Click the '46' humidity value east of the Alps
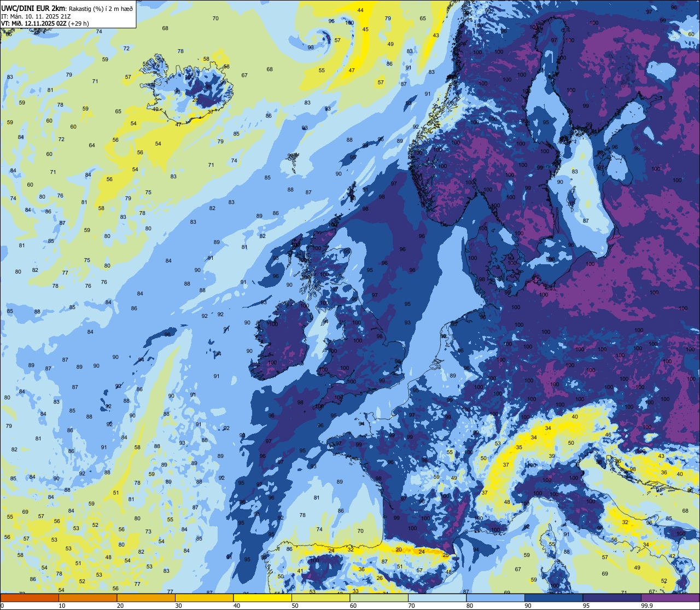700x610 pixels. point(608,434)
